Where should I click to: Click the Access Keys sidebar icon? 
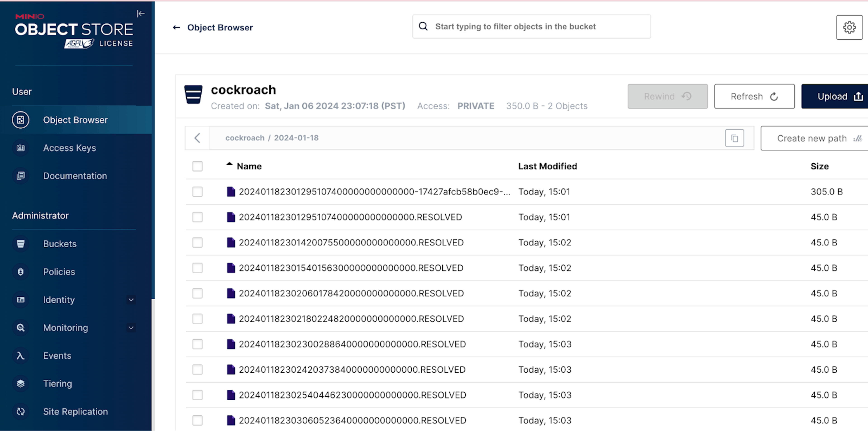click(21, 147)
